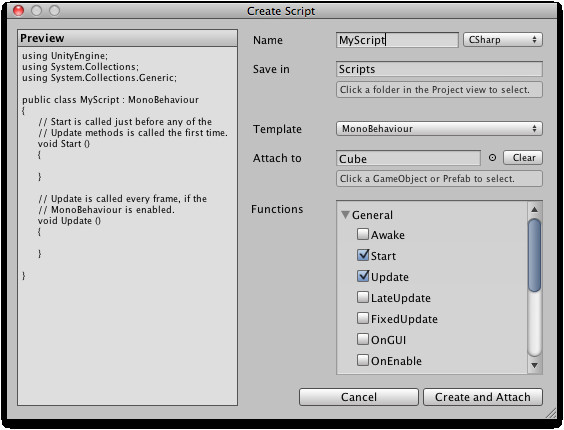This screenshot has width=564, height=430.
Task: Click the Cube attach-to field
Action: (408, 158)
